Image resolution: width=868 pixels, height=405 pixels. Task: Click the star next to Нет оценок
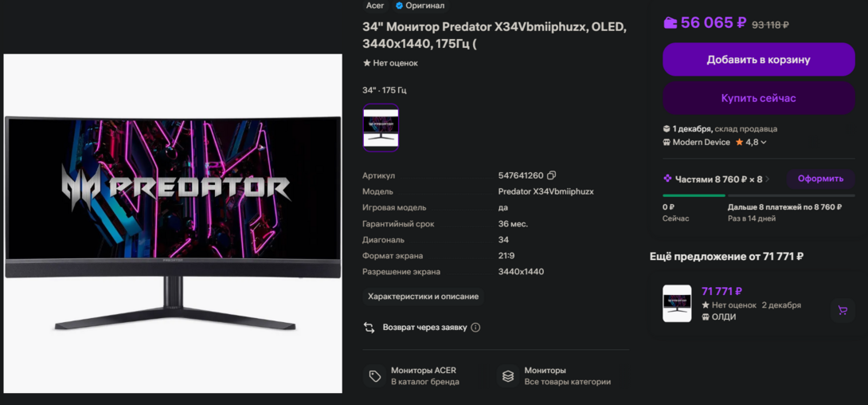[366, 63]
